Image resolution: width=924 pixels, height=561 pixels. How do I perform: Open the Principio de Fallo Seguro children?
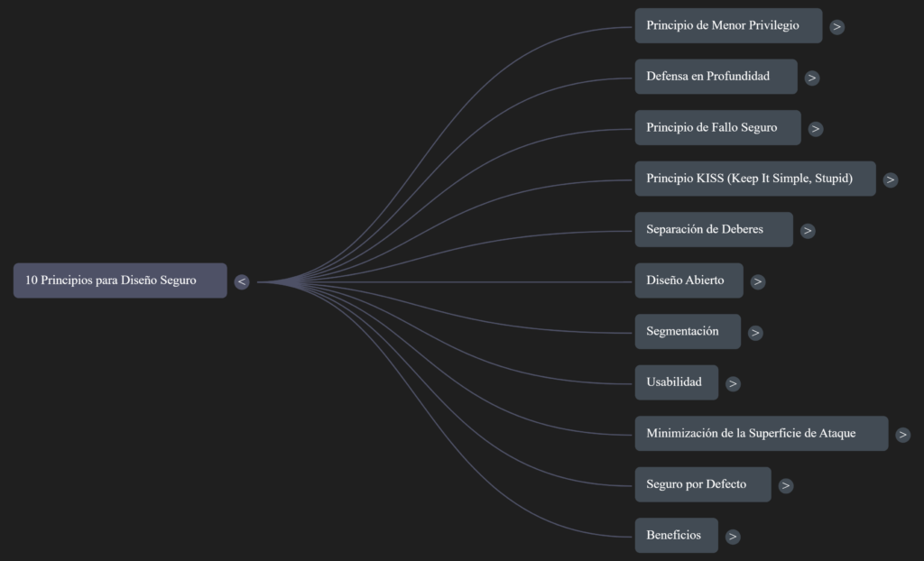pyautogui.click(x=816, y=129)
